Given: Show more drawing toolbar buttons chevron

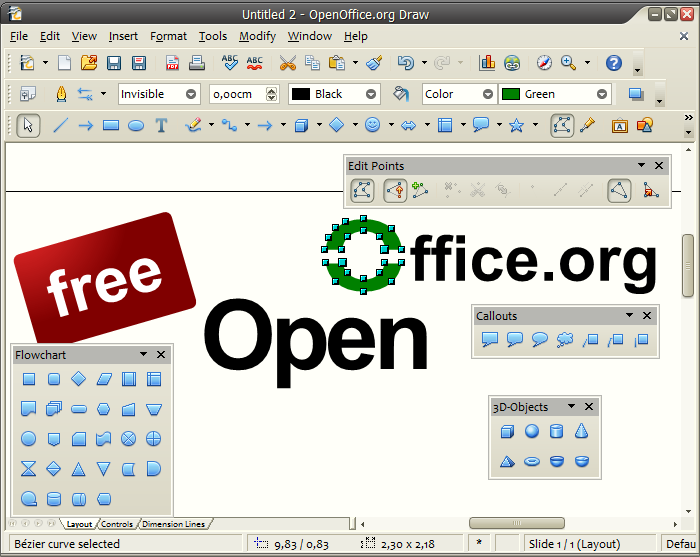Looking at the screenshot, I should 688,117.
